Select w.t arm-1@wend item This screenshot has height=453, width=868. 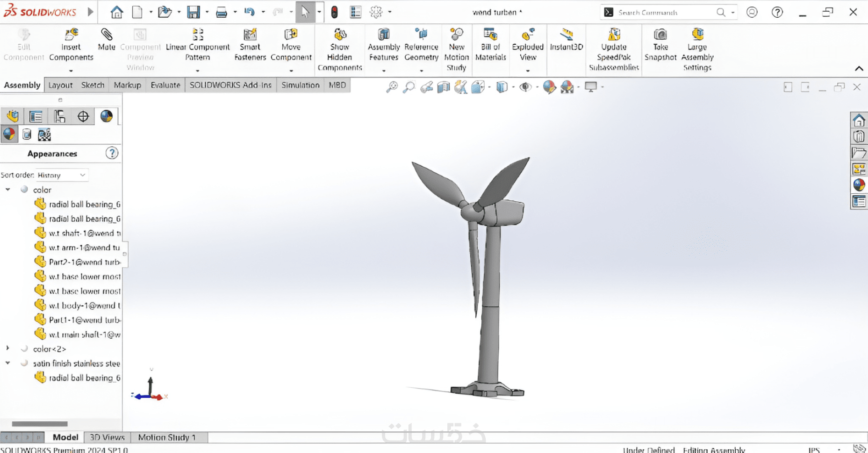[x=84, y=248]
